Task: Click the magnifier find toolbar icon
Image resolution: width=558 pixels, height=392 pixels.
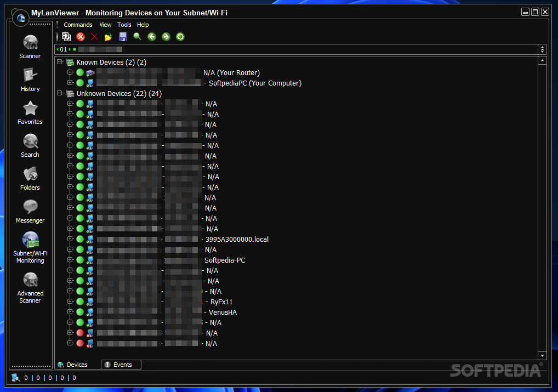Action: 138,36
